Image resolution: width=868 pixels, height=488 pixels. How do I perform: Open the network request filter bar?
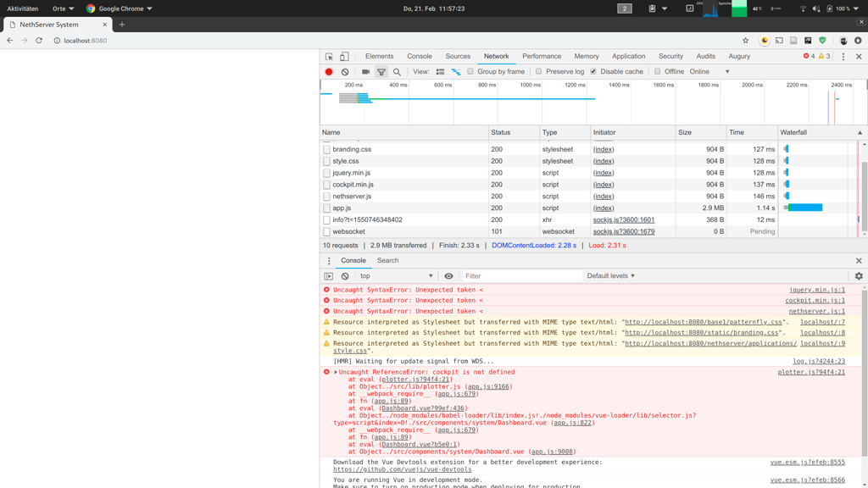(381, 71)
